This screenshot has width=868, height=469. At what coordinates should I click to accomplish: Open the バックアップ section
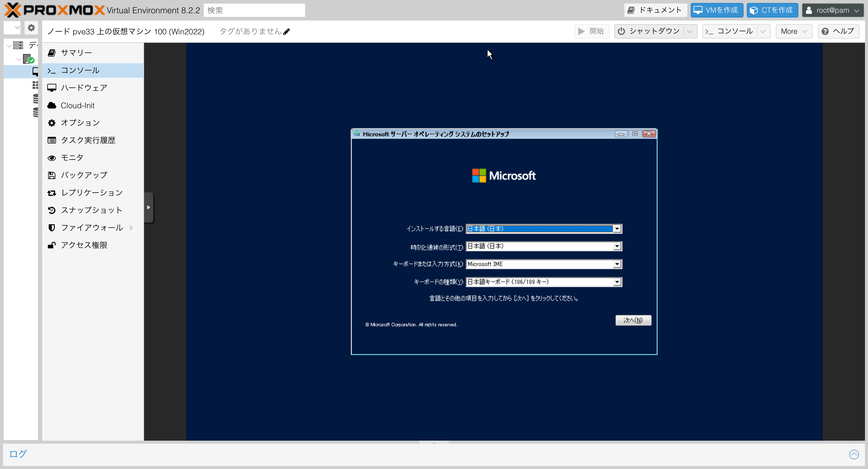coord(84,175)
